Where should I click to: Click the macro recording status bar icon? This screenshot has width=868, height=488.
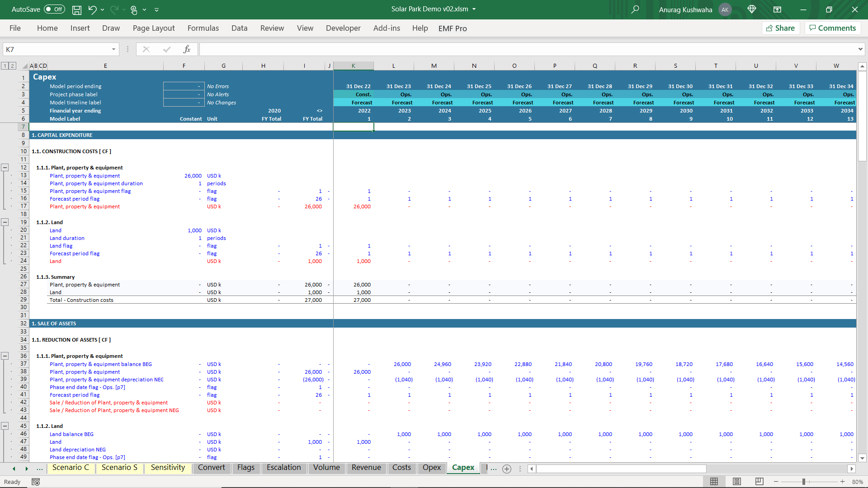click(36, 482)
